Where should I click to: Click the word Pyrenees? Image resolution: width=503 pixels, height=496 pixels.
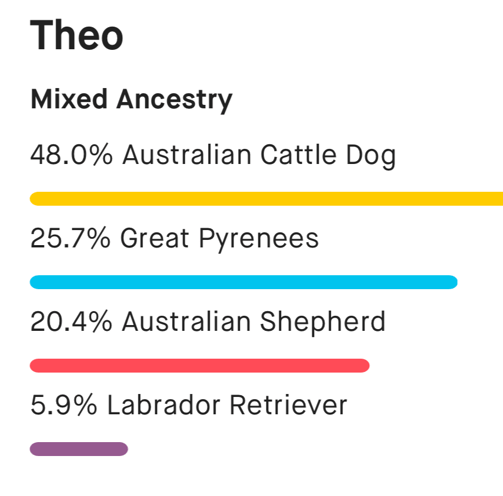pyautogui.click(x=259, y=239)
